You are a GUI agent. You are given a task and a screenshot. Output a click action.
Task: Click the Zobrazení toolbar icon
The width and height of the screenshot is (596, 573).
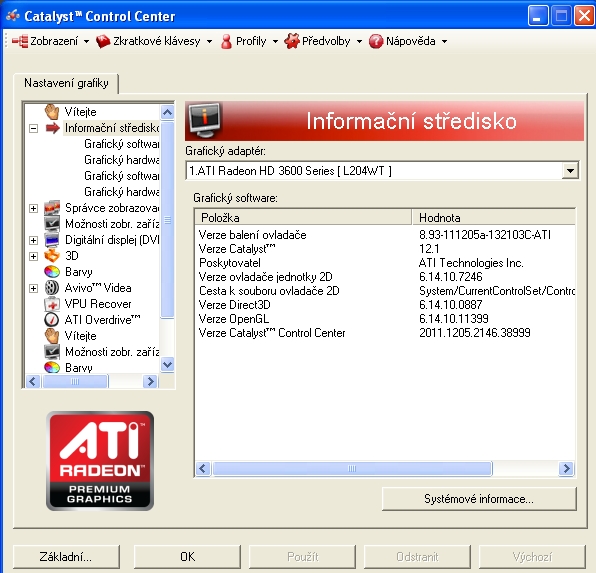(x=20, y=41)
